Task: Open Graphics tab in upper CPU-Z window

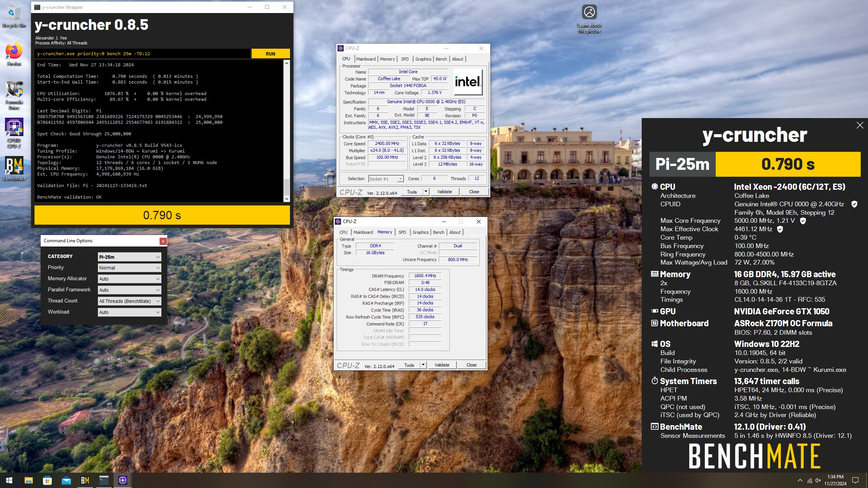Action: pyautogui.click(x=423, y=59)
